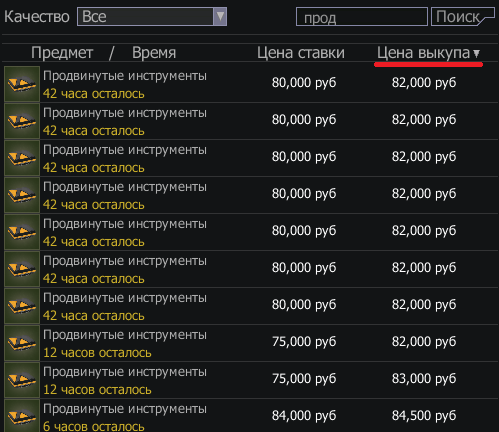
Task: Click the icon of the 75,000 bid, 82,000 buyout lot
Action: pos(22,343)
